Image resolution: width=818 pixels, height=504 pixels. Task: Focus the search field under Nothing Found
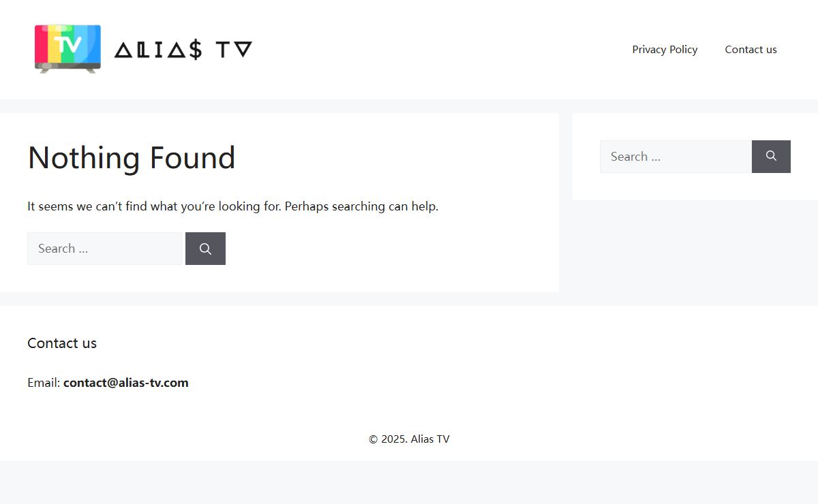click(104, 249)
